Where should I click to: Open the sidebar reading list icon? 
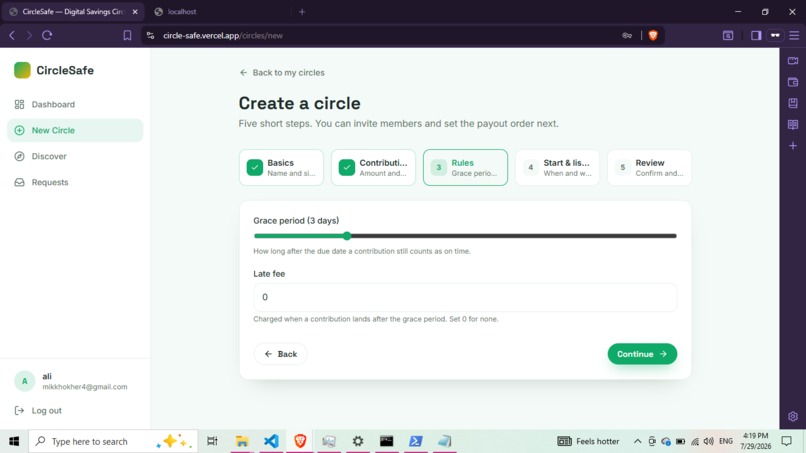coord(793,124)
